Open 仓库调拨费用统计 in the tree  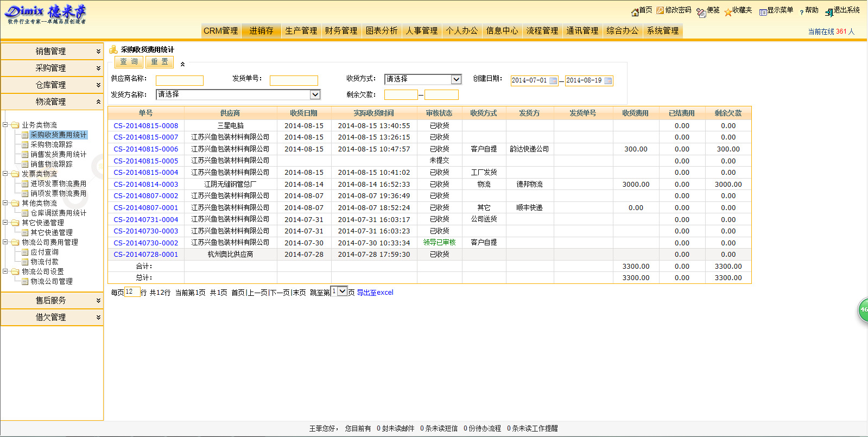click(x=58, y=213)
